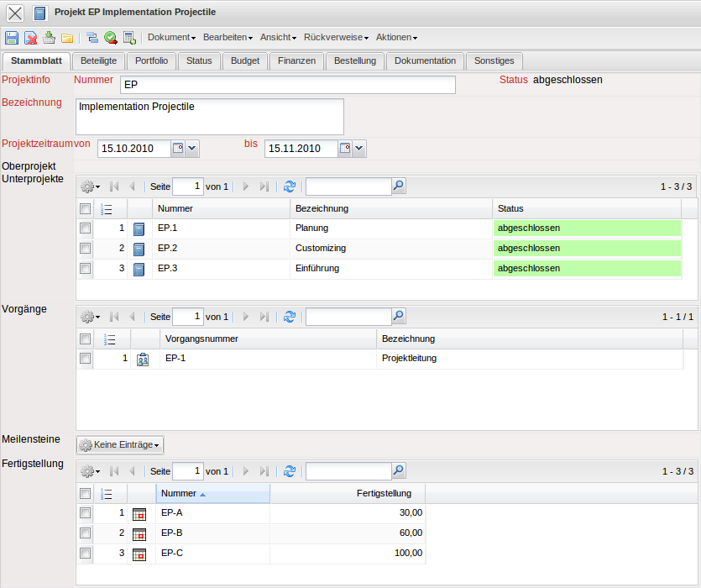
Task: Click the Nummer input field containing EP
Action: tap(287, 85)
